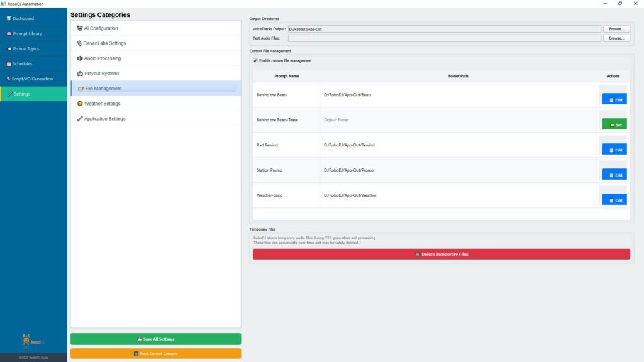Click the Weather Settings sun icon
Image resolution: width=644 pixels, height=362 pixels.
point(80,104)
